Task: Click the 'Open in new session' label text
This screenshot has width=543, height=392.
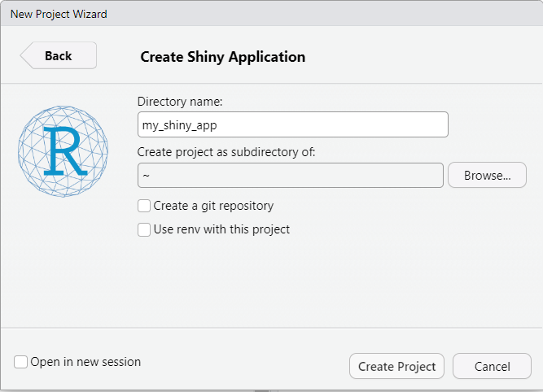Action: pos(85,362)
